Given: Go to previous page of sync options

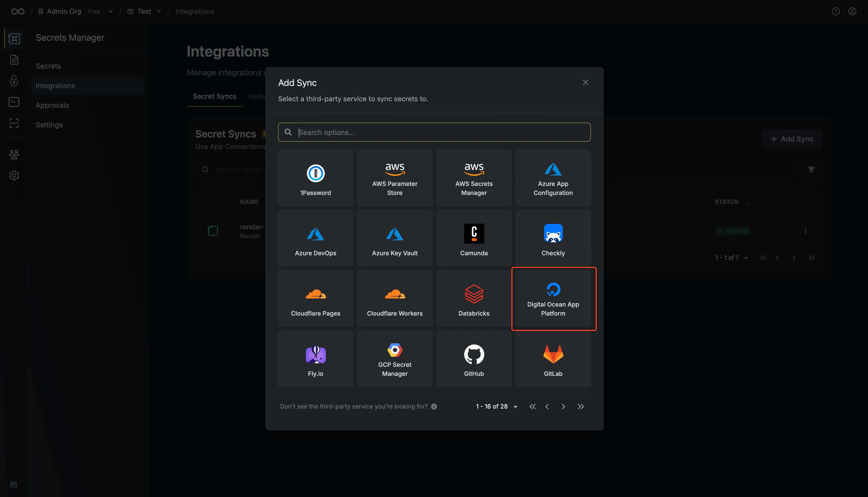Looking at the screenshot, I should (x=547, y=406).
